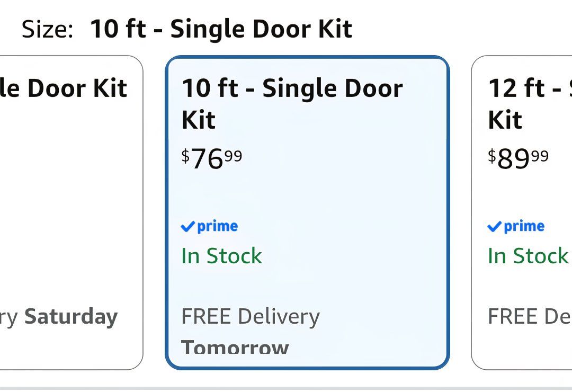The height and width of the screenshot is (392, 572).
Task: Click the prime checkmark icon in the 12 ft card
Action: click(x=495, y=227)
